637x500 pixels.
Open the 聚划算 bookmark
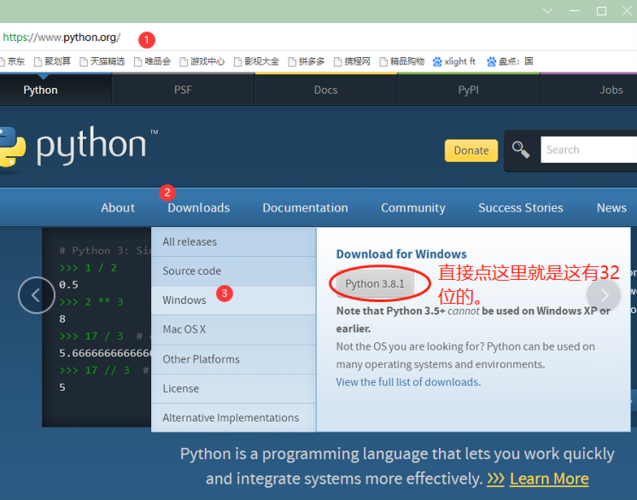pyautogui.click(x=52, y=61)
